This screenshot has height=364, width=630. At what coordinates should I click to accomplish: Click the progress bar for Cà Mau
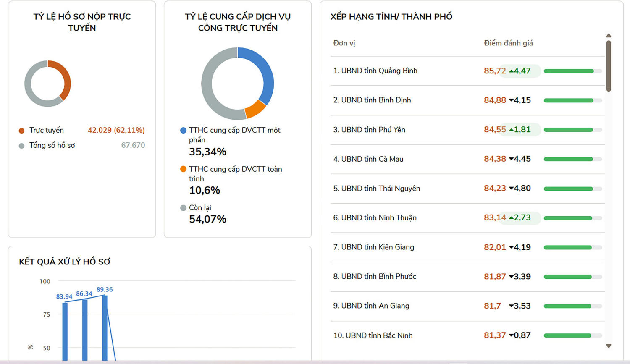[x=572, y=159]
